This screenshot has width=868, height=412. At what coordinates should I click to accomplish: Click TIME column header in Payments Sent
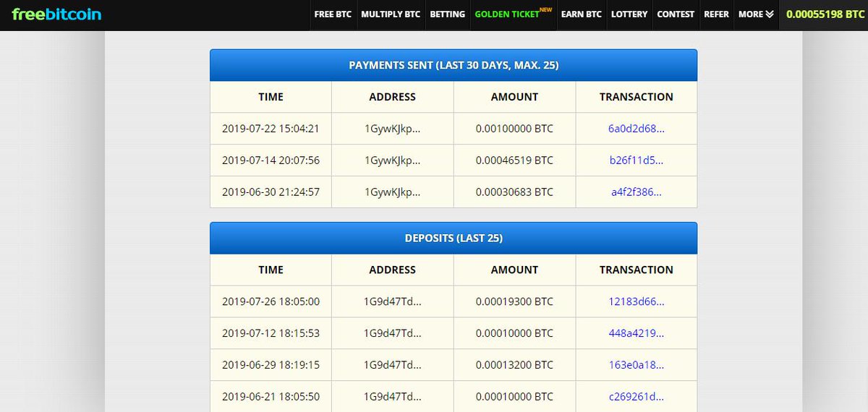tap(271, 97)
